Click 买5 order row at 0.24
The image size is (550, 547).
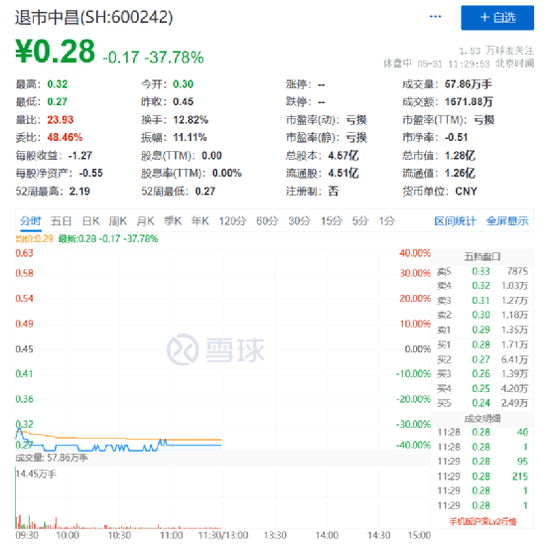pos(482,403)
